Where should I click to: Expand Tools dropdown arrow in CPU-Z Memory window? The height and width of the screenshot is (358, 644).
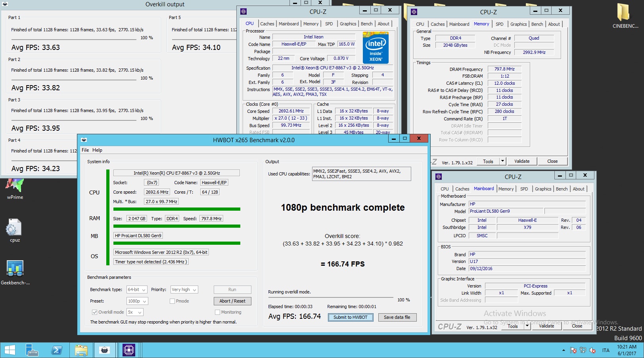tap(502, 161)
